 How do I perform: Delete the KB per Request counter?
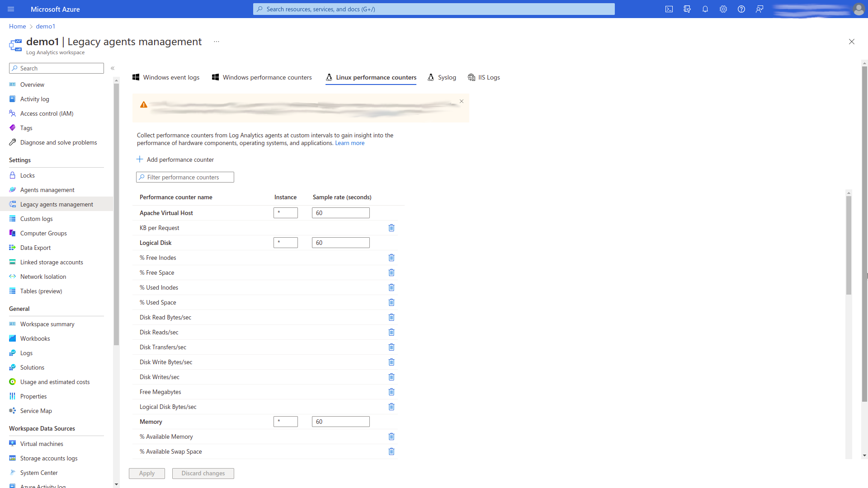392,228
